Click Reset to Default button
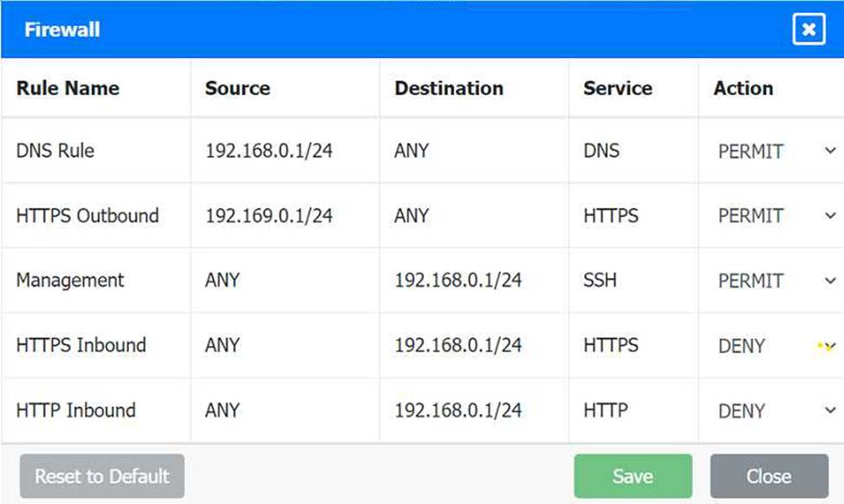The height and width of the screenshot is (504, 844). 102,476
